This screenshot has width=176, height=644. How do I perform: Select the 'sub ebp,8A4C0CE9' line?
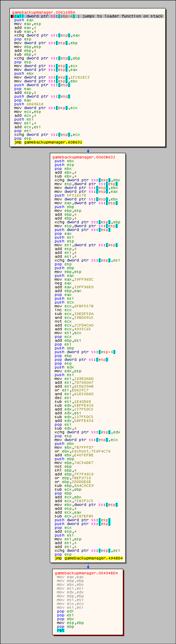pos(74,486)
